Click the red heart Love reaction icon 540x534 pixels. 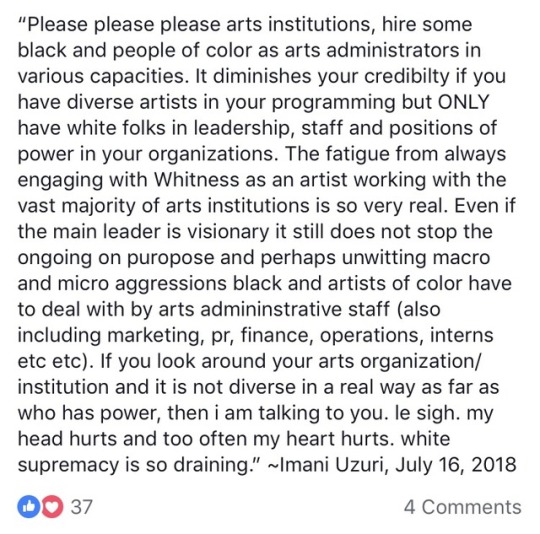click(52, 506)
